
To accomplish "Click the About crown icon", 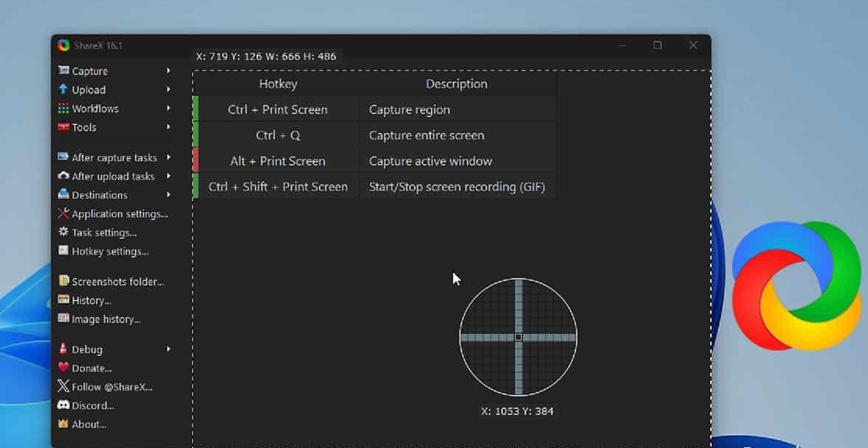I will [63, 424].
